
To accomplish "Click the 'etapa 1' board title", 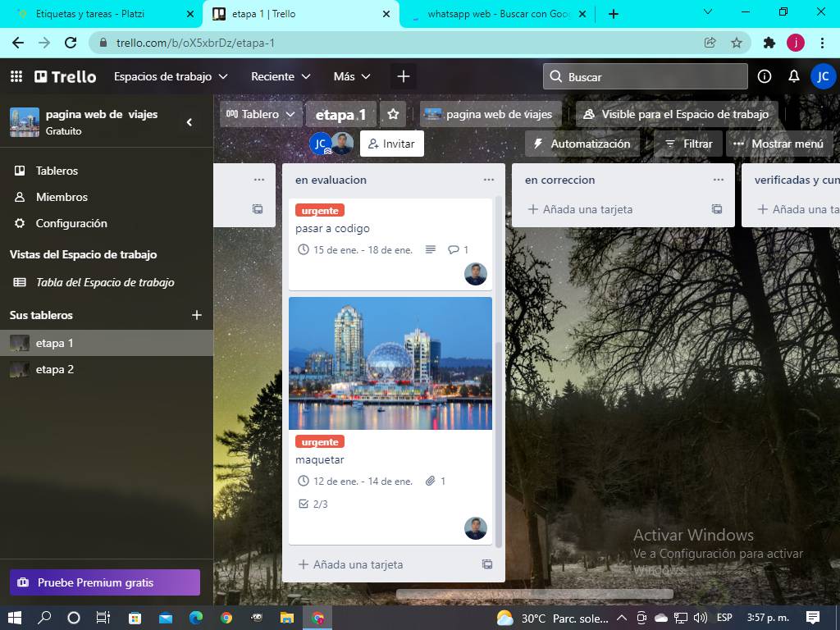I will [x=340, y=115].
